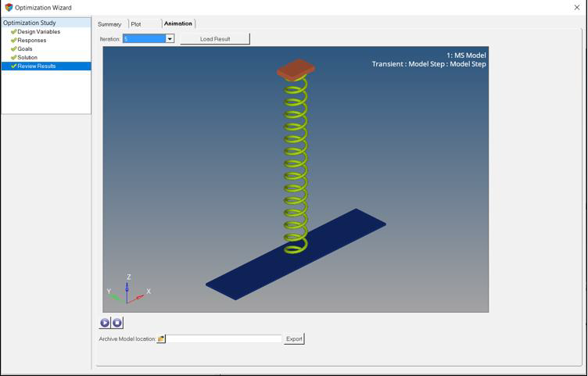Click the Responses green checkmark icon
Viewport: 588px width, 376px height.
[13, 41]
